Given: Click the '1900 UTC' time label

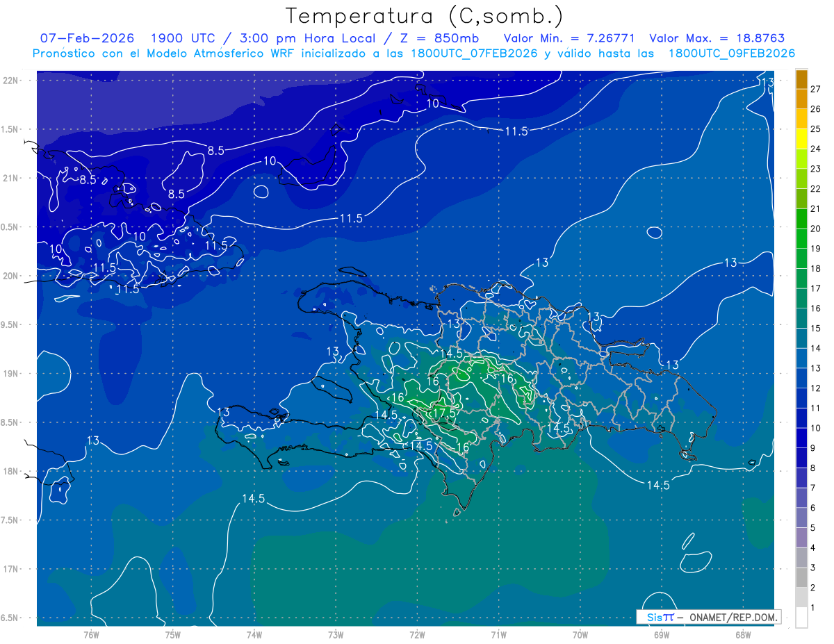Looking at the screenshot, I should click(x=184, y=38).
